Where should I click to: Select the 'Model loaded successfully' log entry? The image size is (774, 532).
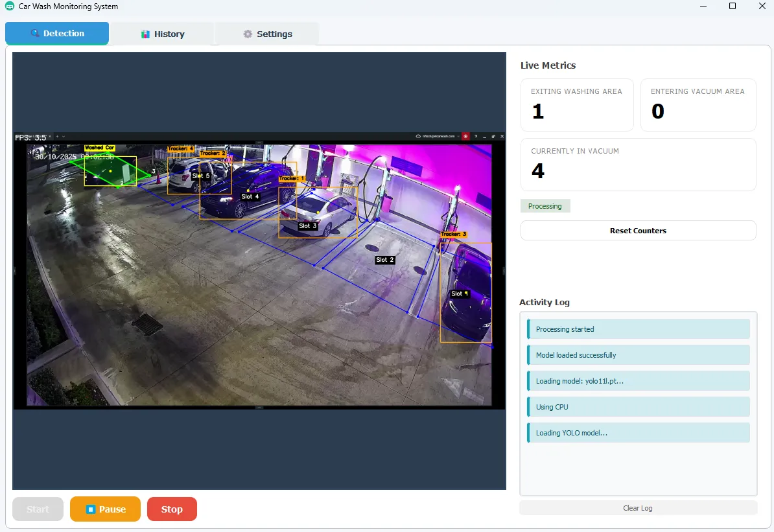click(639, 355)
